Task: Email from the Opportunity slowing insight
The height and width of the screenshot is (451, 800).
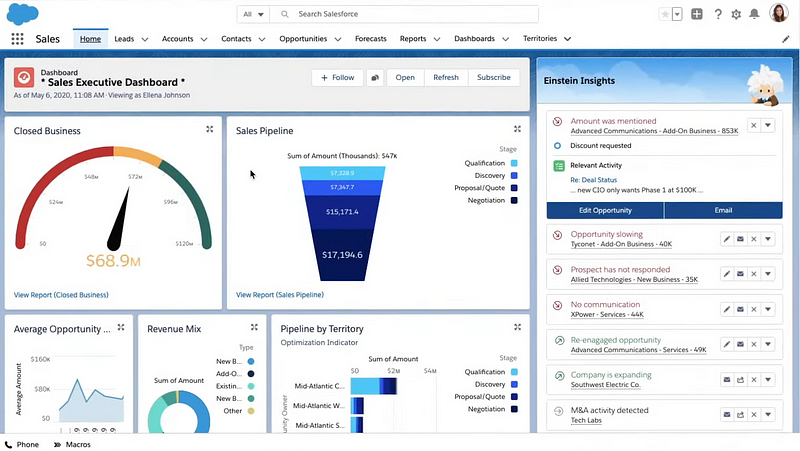Action: click(x=740, y=239)
